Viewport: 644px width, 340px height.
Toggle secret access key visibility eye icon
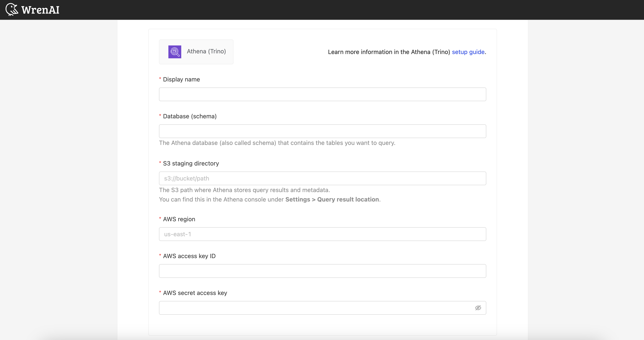point(478,308)
